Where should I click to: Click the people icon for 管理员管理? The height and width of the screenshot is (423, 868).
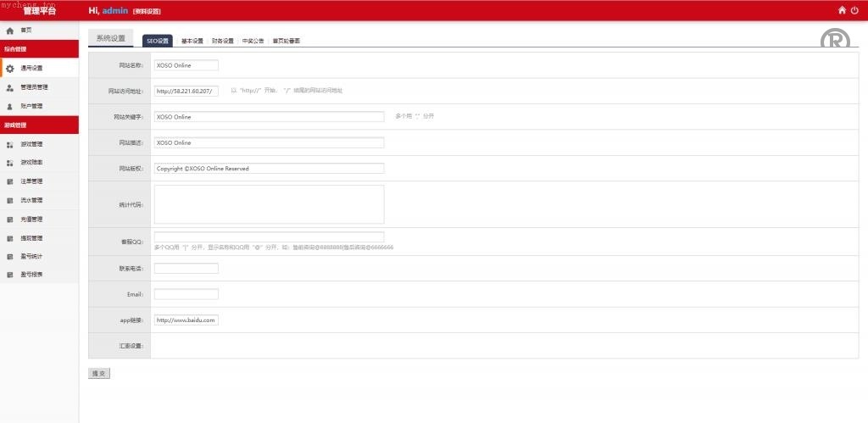pyautogui.click(x=10, y=87)
